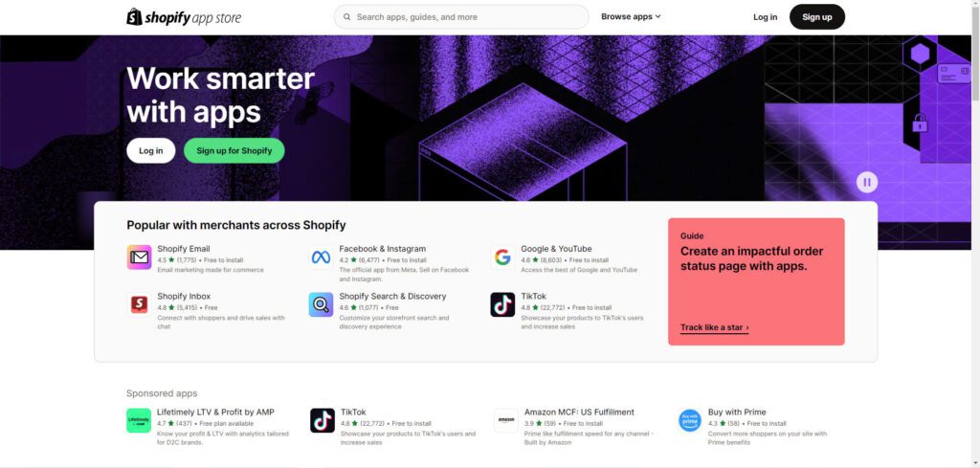Screen dimensions: 980x468
Task: Follow the Track like a star link
Action: point(714,327)
